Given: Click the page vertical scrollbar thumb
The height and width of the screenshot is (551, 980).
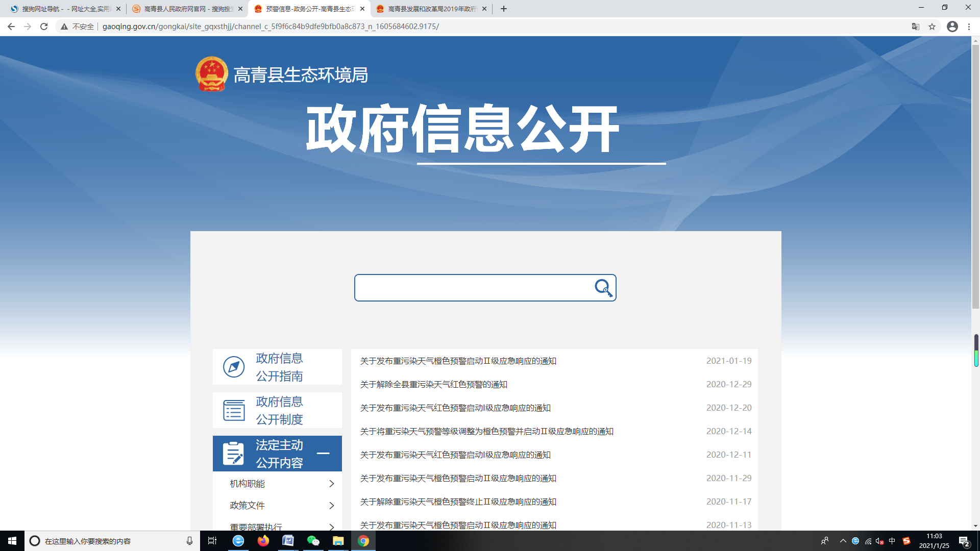Looking at the screenshot, I should tap(975, 176).
